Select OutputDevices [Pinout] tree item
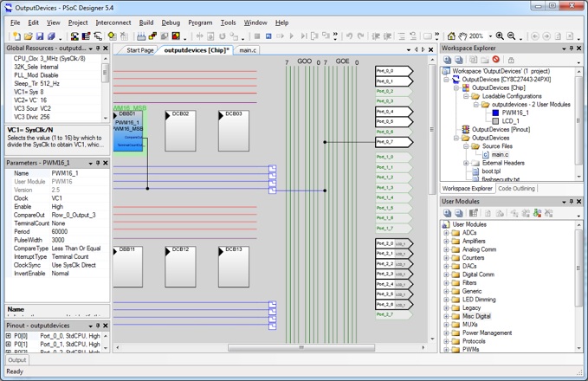The height and width of the screenshot is (381, 588). 501,129
